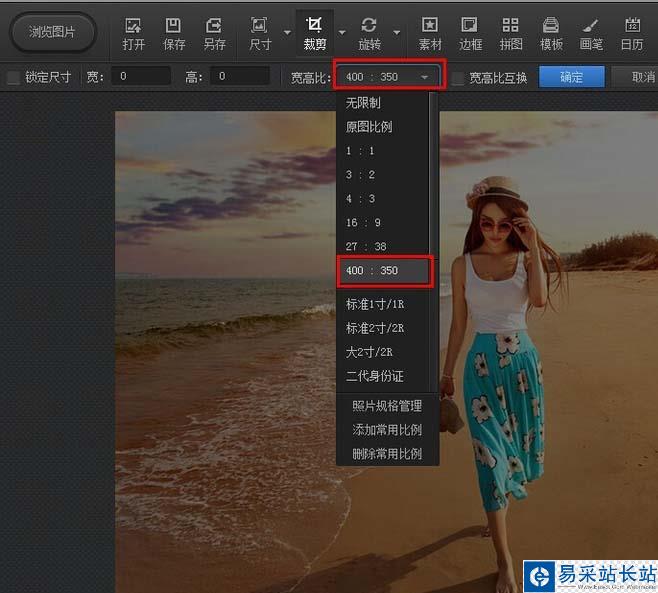658x593 pixels.
Task: Open a file with the 打开 icon
Action: click(133, 34)
